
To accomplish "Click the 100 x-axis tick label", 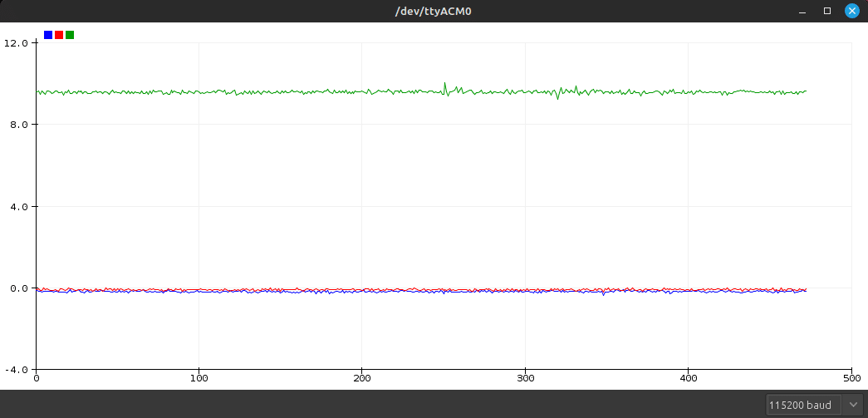I will [199, 379].
